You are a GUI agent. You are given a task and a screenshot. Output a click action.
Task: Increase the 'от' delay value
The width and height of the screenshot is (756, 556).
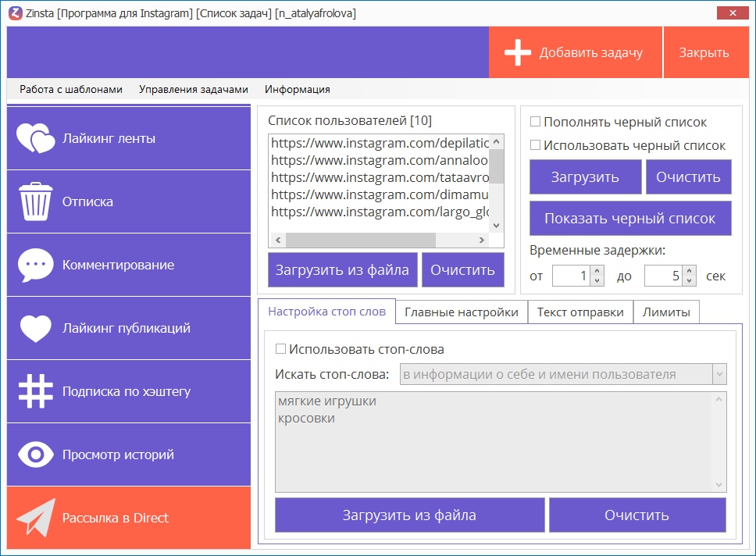pyautogui.click(x=597, y=271)
